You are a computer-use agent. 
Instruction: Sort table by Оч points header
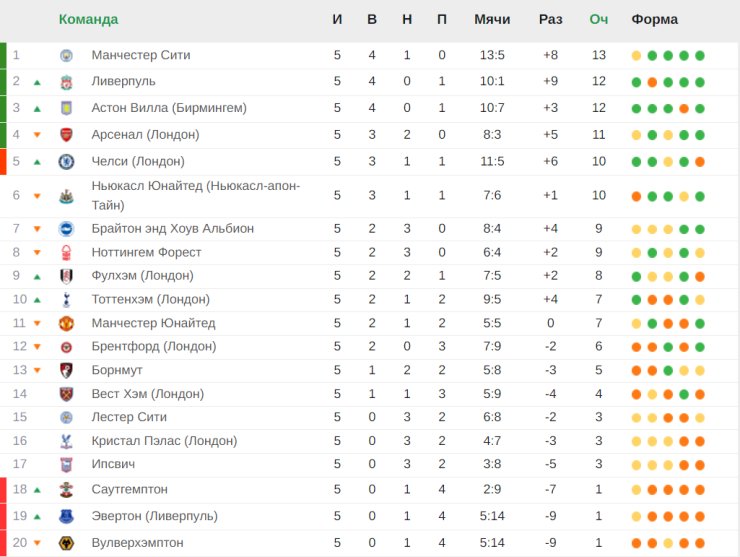598,19
